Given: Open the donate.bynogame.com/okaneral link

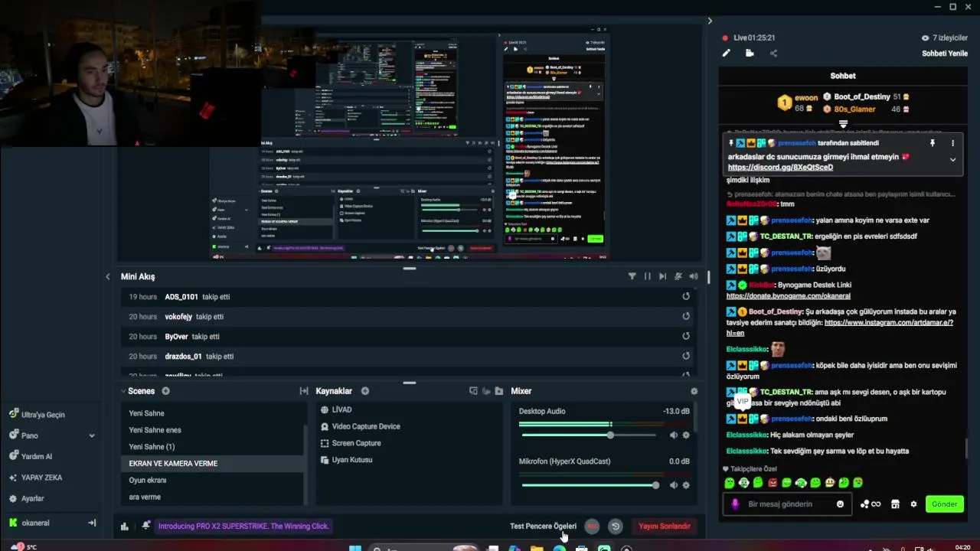Looking at the screenshot, I should 788,296.
